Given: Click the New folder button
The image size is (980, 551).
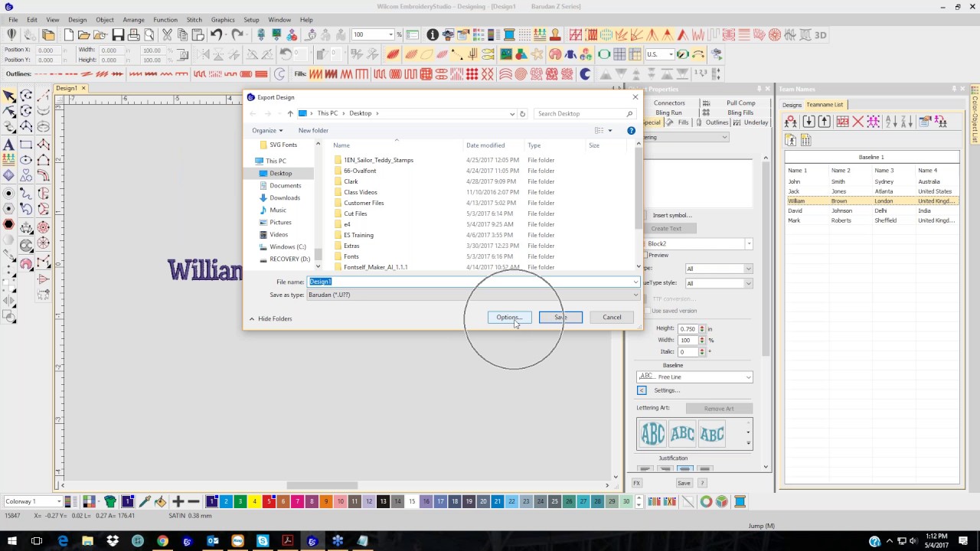Looking at the screenshot, I should point(313,130).
